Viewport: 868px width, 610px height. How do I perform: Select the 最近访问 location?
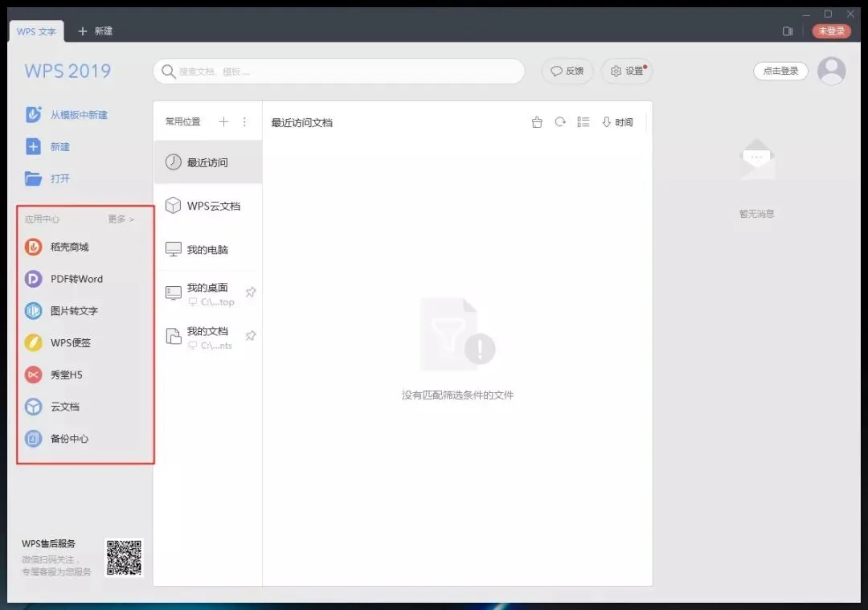pyautogui.click(x=208, y=162)
